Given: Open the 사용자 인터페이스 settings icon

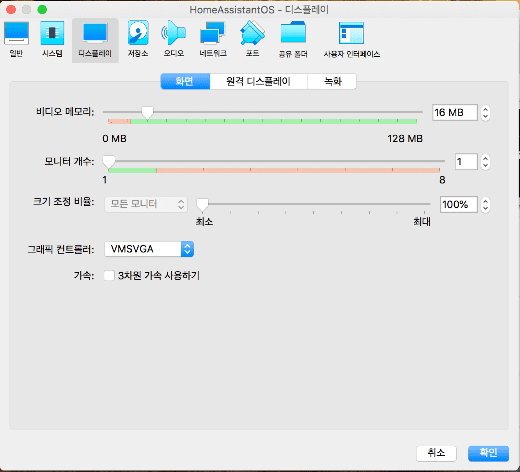Looking at the screenshot, I should click(x=352, y=40).
